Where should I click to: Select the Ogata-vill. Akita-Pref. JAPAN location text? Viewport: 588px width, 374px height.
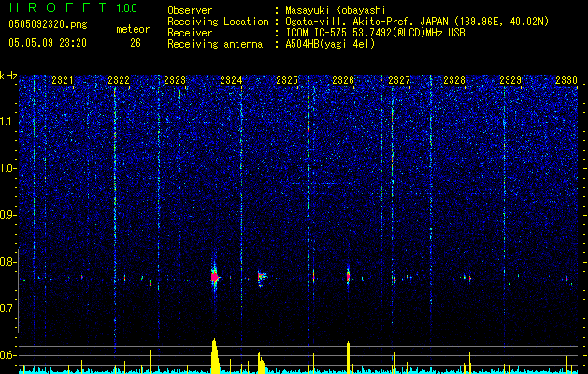(417, 22)
